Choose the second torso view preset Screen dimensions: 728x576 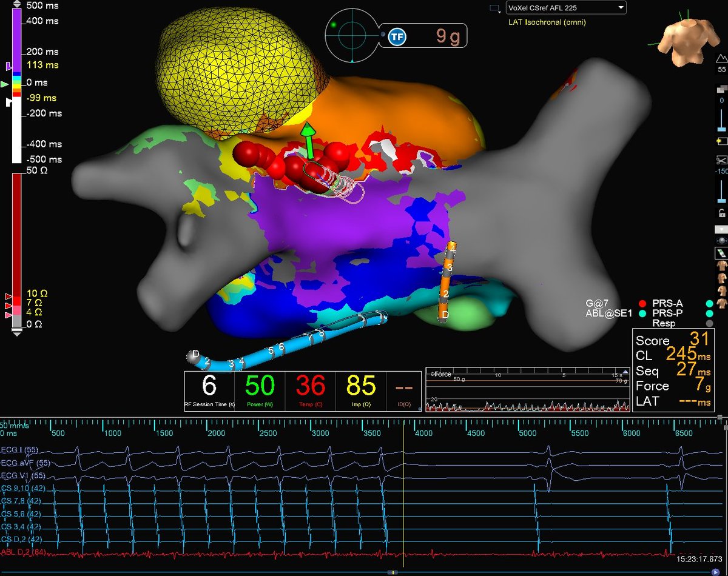tap(721, 279)
